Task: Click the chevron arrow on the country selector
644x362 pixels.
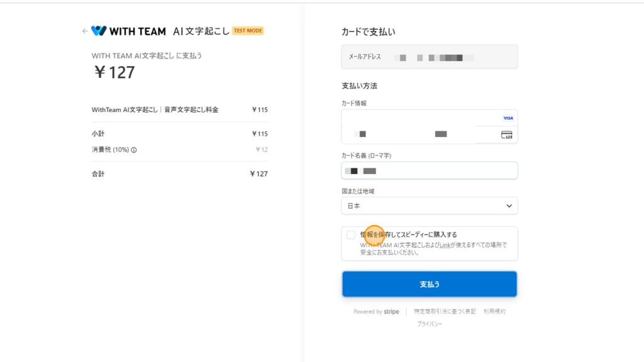Action: tap(509, 206)
